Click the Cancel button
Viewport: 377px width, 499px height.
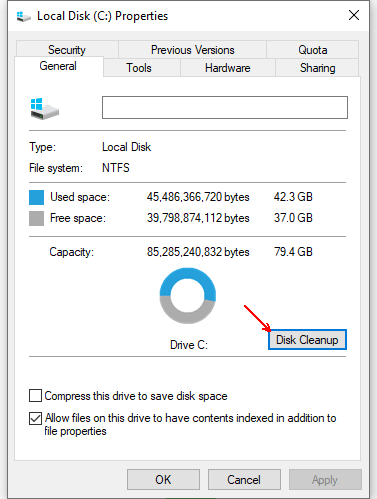point(244,480)
